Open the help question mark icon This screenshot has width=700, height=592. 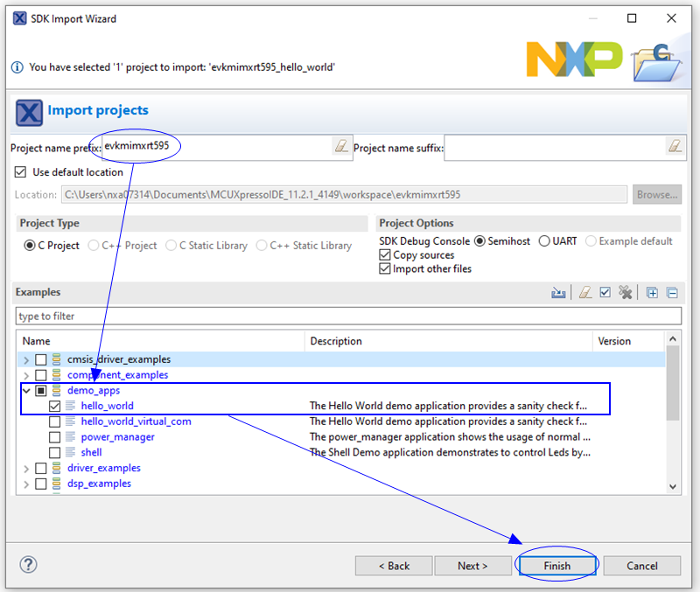coord(28,564)
